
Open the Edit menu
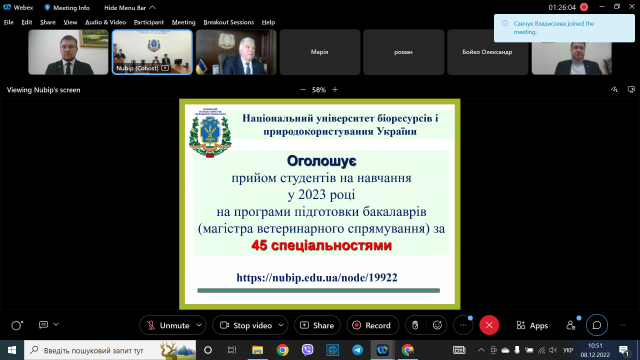[x=27, y=22]
